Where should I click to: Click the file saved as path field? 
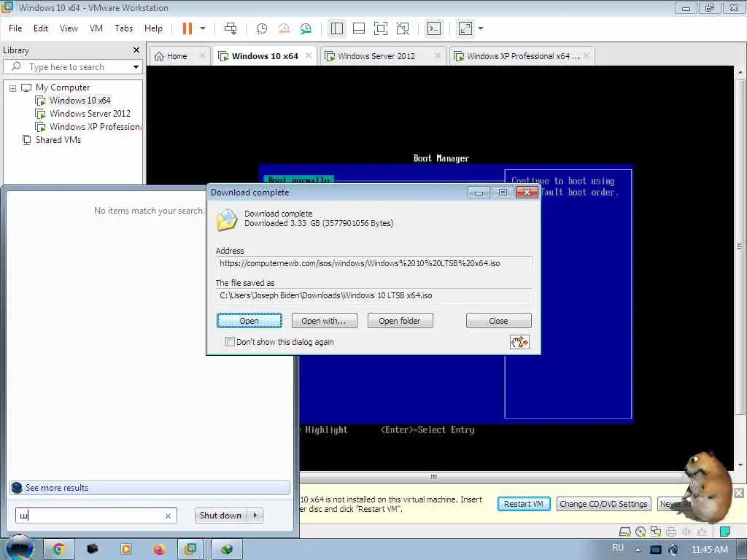pos(374,296)
